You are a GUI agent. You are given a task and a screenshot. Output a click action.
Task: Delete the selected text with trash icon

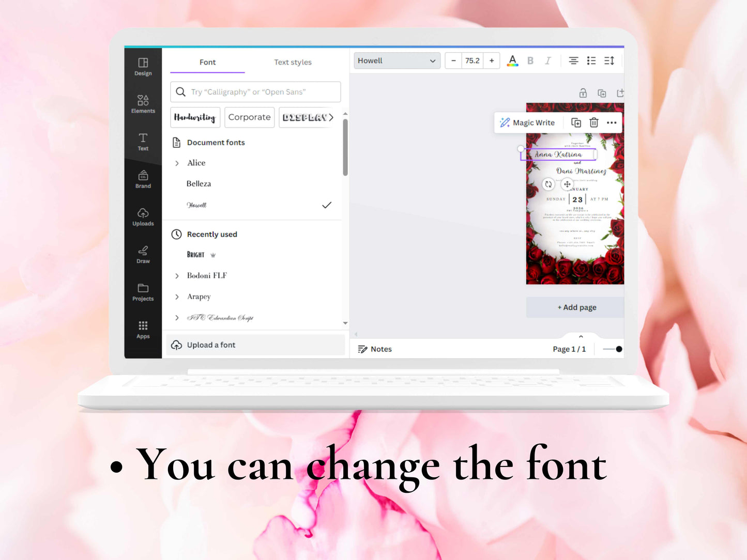[x=593, y=122]
